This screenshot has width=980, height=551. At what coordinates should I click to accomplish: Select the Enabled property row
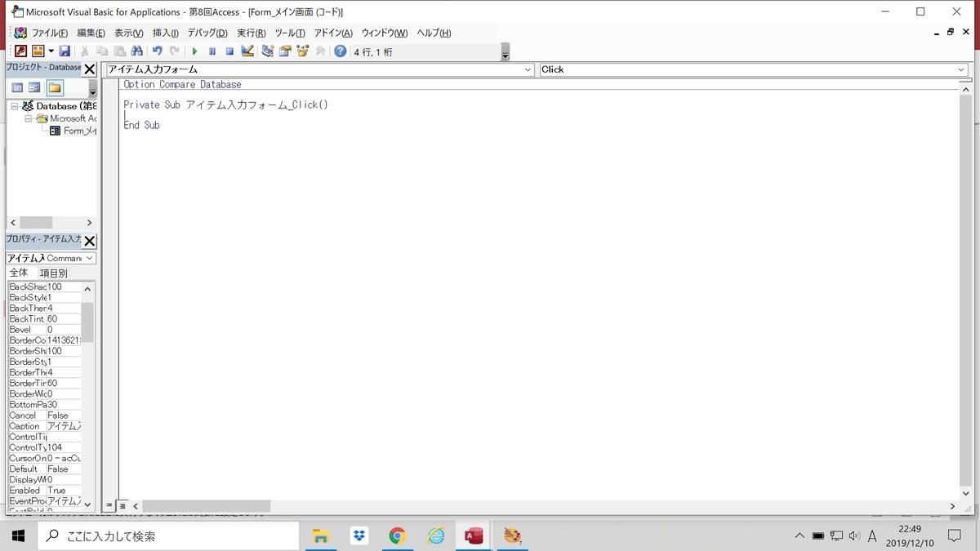click(x=45, y=491)
